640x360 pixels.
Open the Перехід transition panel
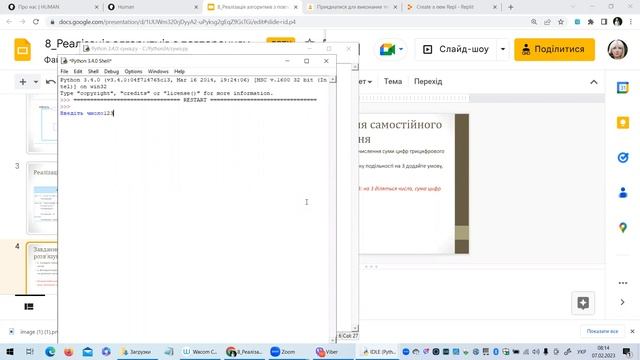pyautogui.click(x=428, y=82)
